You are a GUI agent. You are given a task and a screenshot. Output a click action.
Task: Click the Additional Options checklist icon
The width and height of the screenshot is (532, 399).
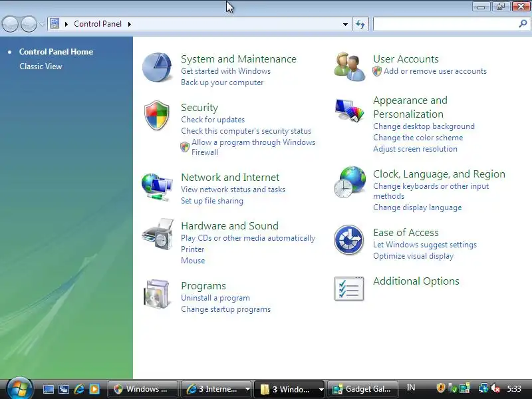click(349, 289)
